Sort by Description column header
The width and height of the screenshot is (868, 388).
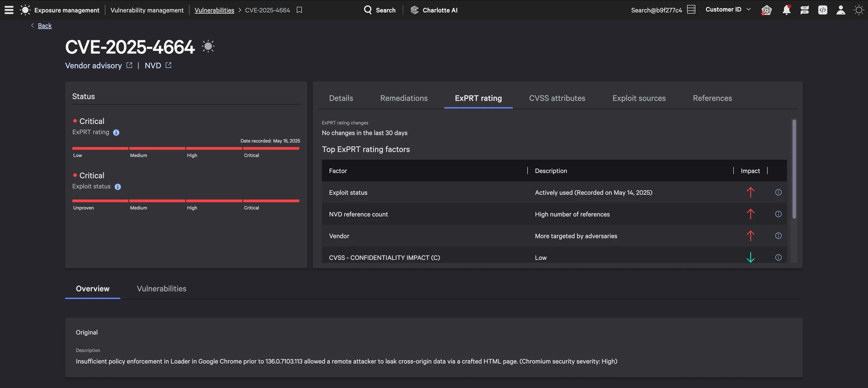[551, 171]
